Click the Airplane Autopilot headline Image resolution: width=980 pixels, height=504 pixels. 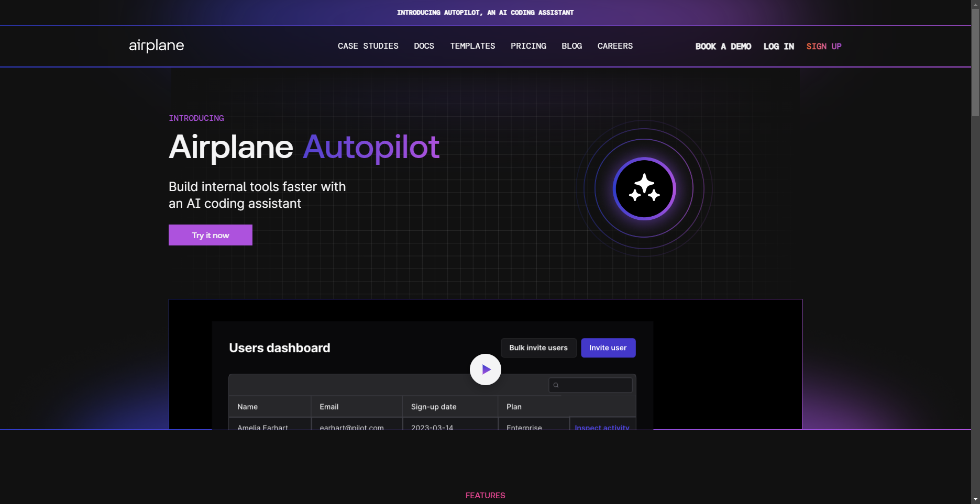[304, 147]
